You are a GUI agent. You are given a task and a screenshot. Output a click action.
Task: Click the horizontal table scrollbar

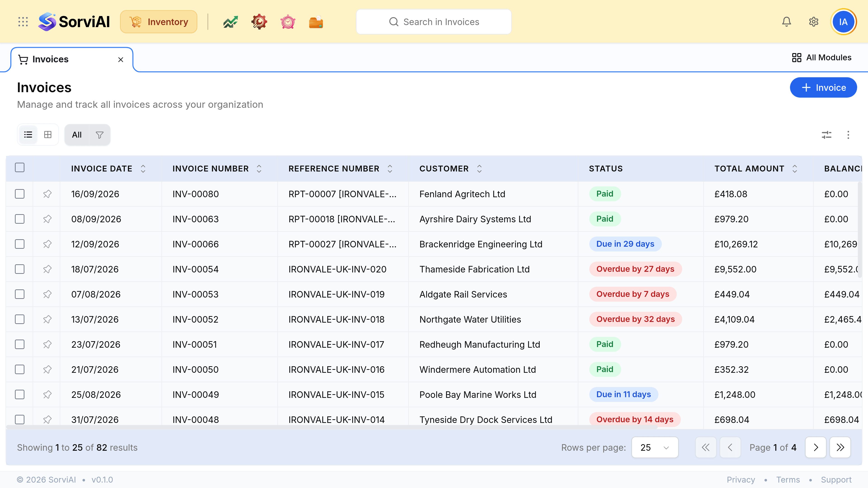tap(332, 427)
